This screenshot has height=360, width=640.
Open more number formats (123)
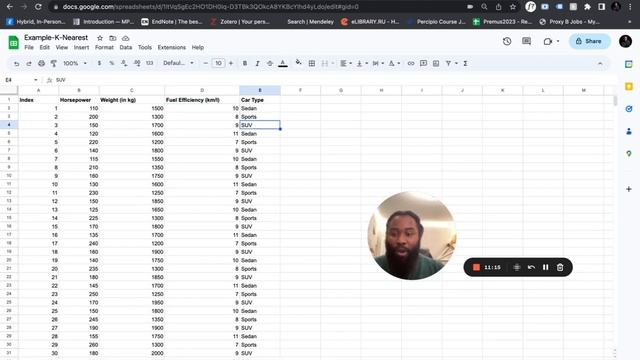tap(150, 64)
